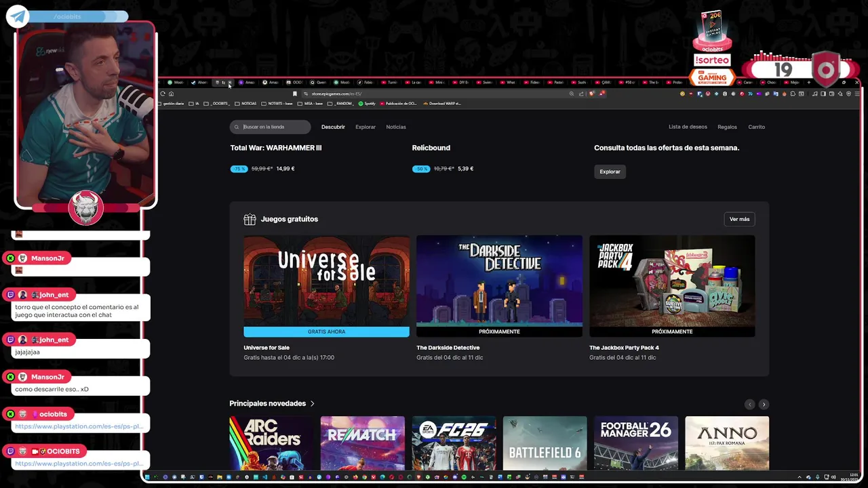The image size is (868, 488).
Task: Click the gift icon beside Juegos gratuitos
Action: 250,219
